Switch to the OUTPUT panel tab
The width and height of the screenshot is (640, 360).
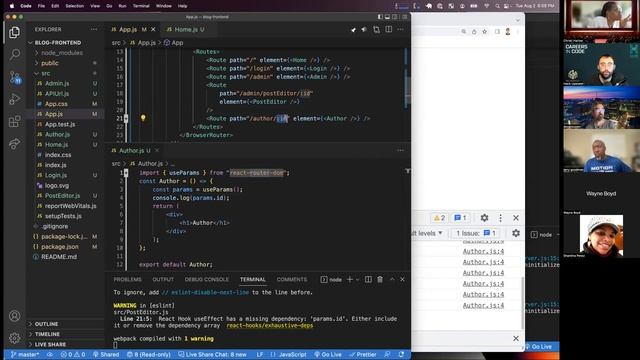(x=163, y=280)
